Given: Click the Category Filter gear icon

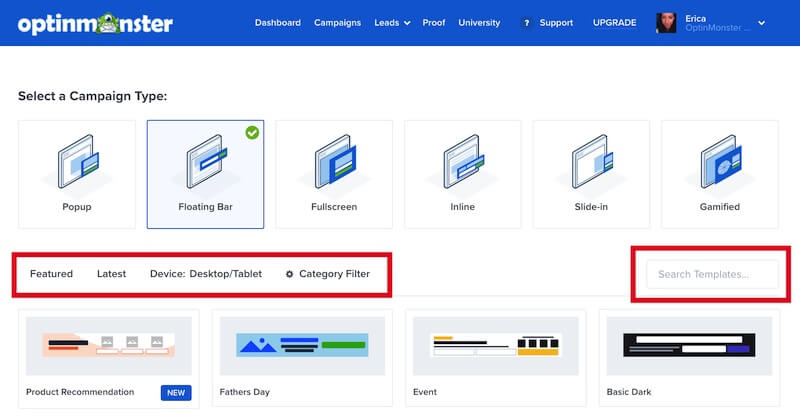Looking at the screenshot, I should [x=289, y=274].
